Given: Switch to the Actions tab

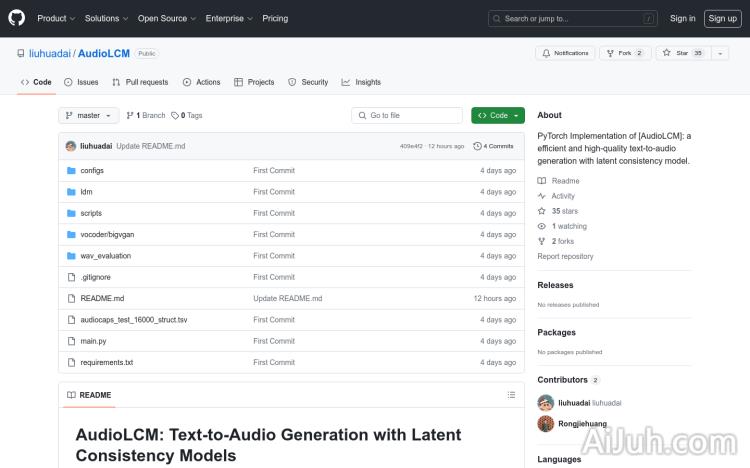Looking at the screenshot, I should click(201, 82).
